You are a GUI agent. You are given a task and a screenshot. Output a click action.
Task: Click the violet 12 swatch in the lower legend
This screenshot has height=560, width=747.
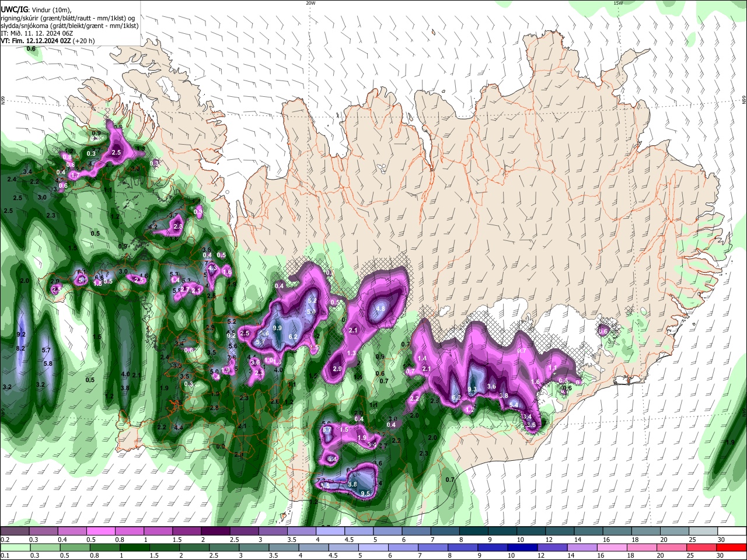[552, 547]
